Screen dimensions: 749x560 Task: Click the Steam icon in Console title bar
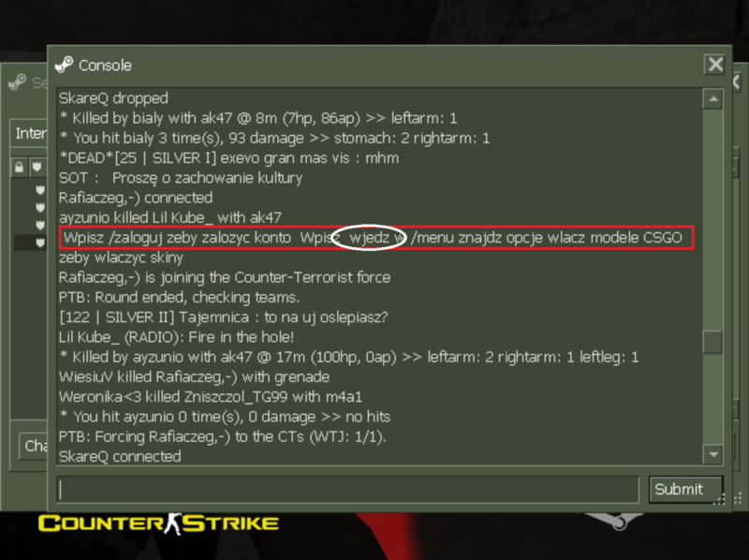[64, 65]
